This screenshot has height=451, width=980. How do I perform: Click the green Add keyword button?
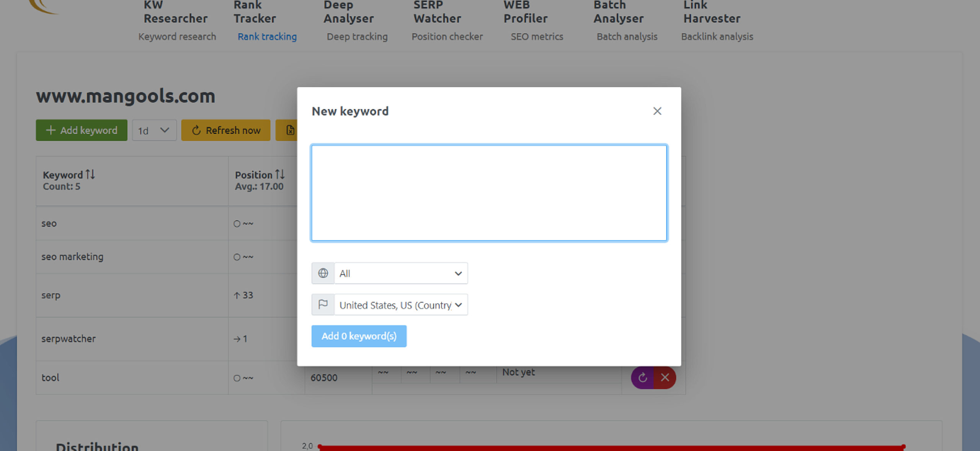coord(82,130)
